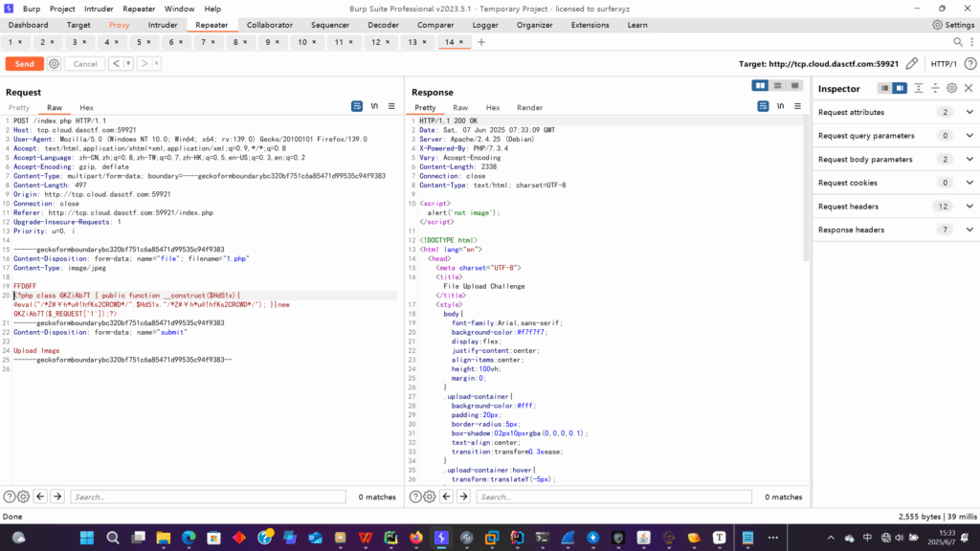Screen dimensions: 980x551
Task: Toggle response message wrap icon
Action: point(763,106)
